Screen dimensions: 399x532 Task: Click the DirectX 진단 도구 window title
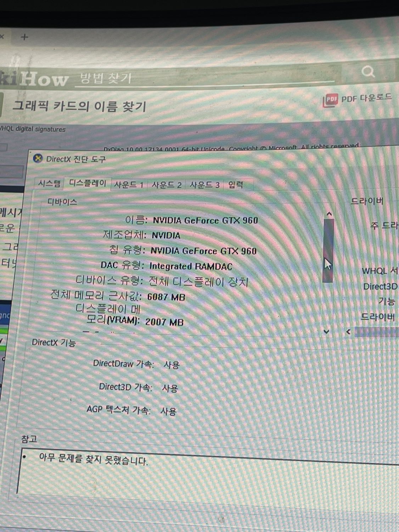(x=76, y=159)
